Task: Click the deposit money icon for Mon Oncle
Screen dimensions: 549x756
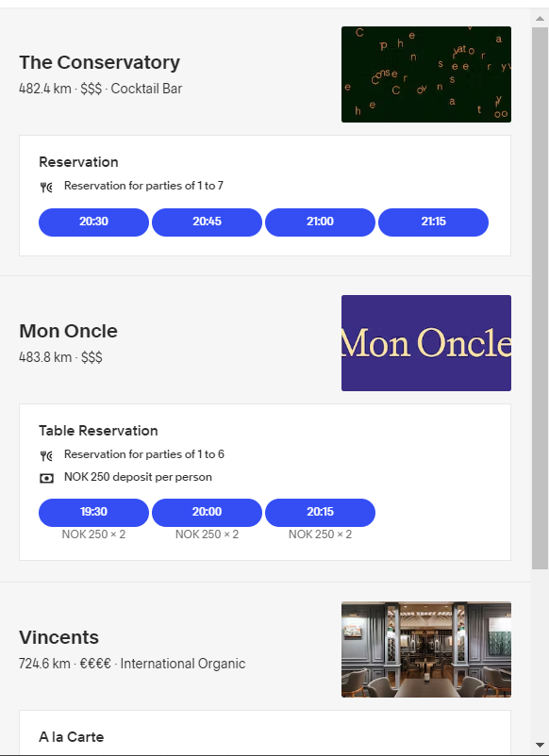Action: pos(46,478)
